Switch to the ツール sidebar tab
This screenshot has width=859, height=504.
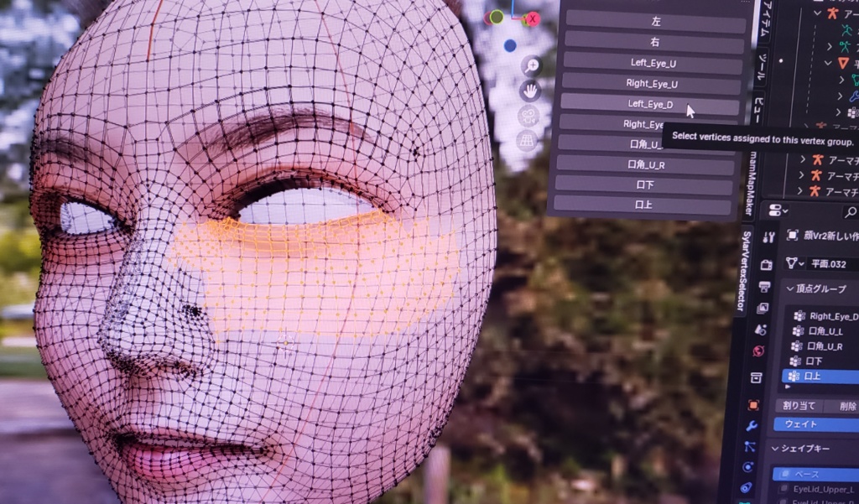click(763, 67)
